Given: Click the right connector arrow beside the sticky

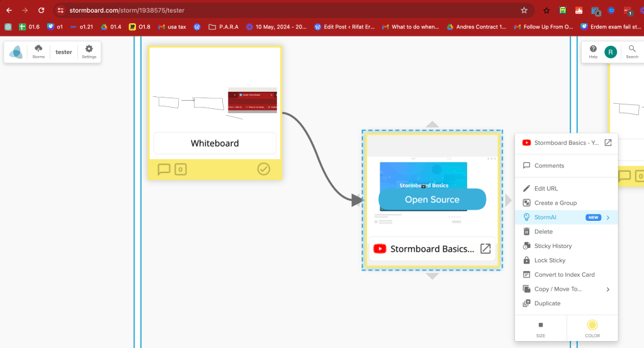Looking at the screenshot, I should [509, 200].
